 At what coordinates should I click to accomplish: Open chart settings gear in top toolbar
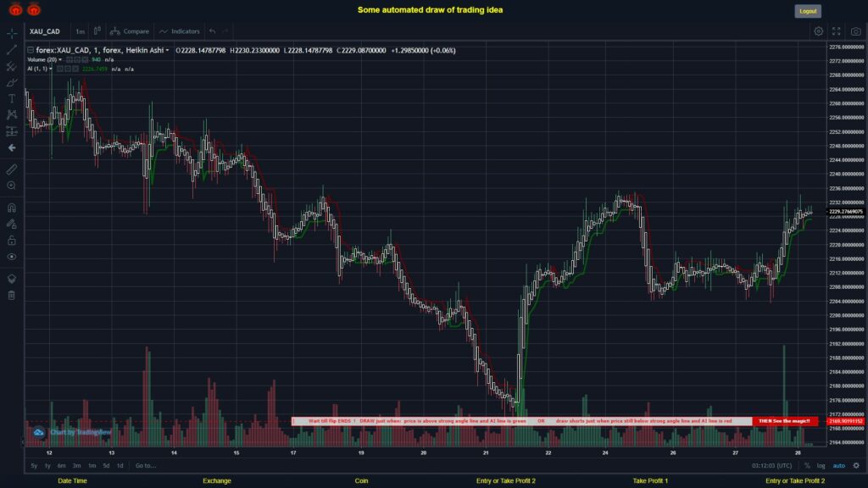tap(818, 31)
